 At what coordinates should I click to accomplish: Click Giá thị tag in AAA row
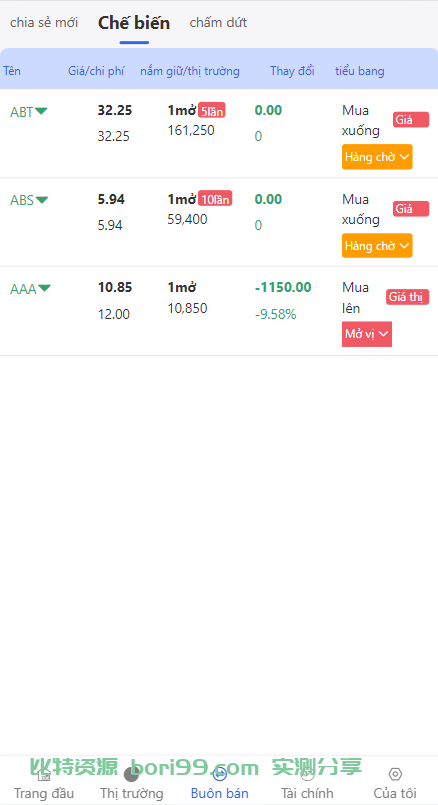click(408, 297)
